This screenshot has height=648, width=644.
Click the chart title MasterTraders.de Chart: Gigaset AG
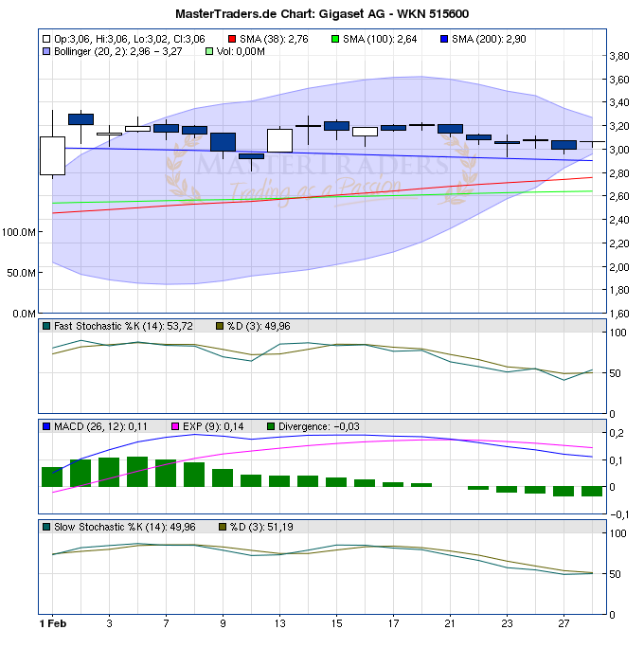[x=322, y=13]
